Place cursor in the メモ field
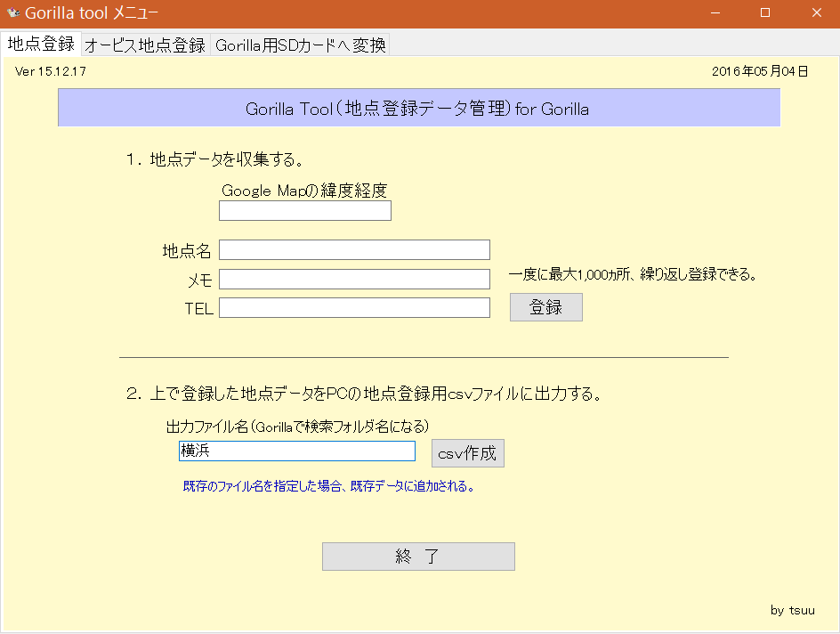The width and height of the screenshot is (840, 634). point(354,280)
